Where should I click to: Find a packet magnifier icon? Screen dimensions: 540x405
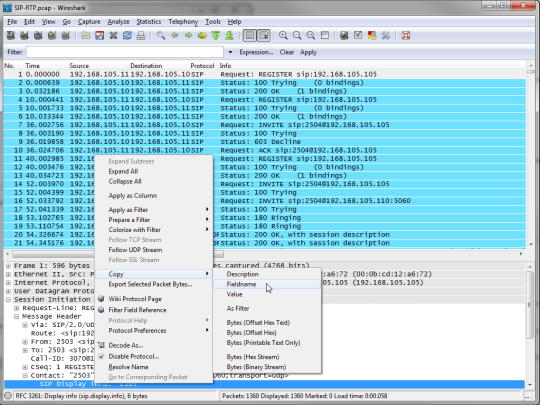[x=161, y=35]
